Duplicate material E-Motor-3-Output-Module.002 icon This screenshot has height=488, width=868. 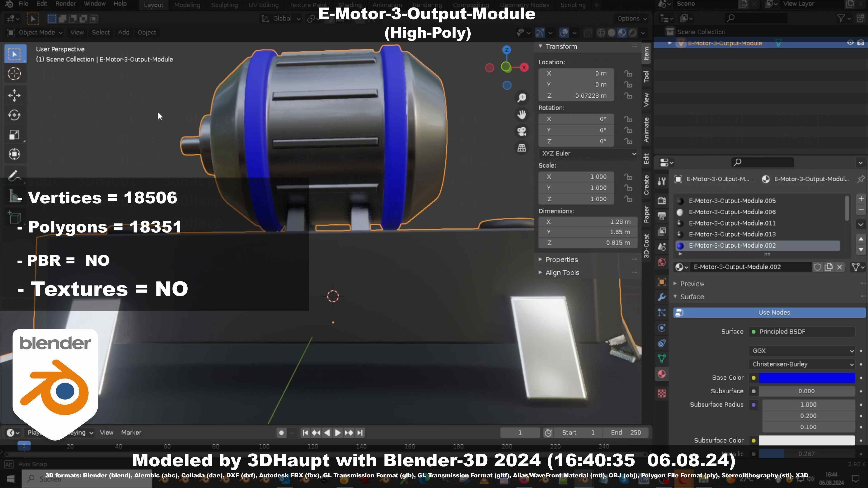pyautogui.click(x=829, y=267)
